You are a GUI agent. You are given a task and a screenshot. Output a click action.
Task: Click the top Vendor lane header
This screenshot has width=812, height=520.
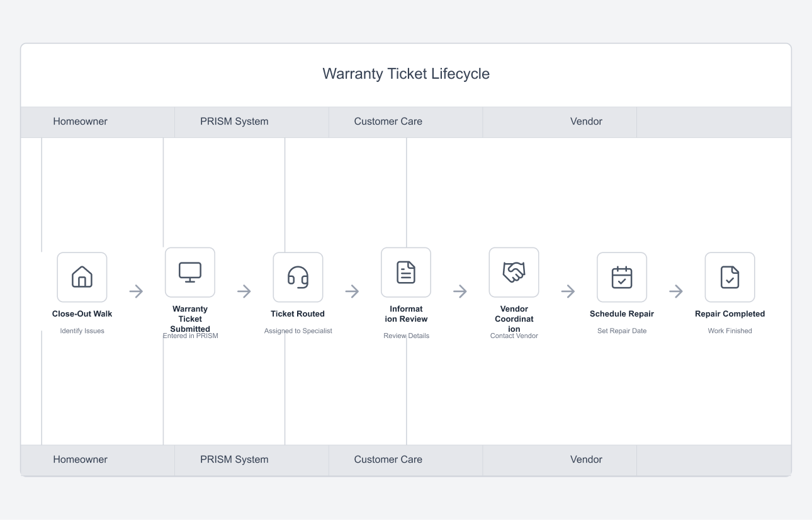pyautogui.click(x=586, y=122)
